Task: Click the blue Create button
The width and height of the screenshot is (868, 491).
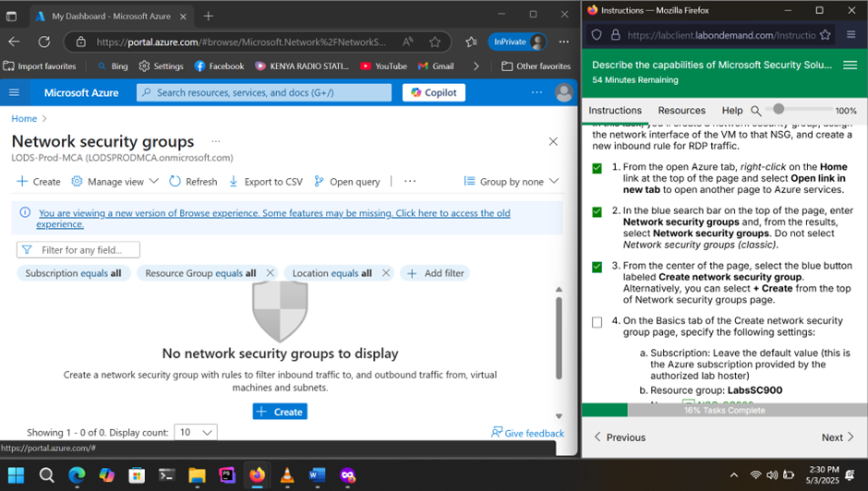Action: (x=280, y=412)
